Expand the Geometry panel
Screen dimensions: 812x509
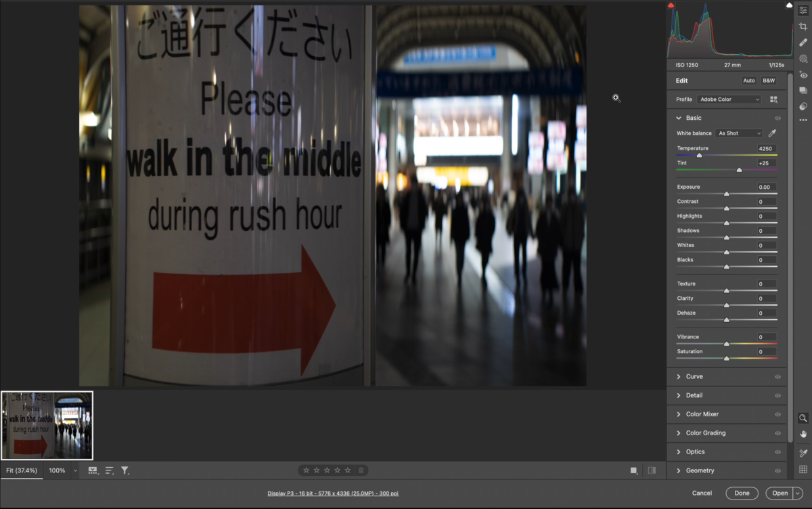(x=679, y=470)
